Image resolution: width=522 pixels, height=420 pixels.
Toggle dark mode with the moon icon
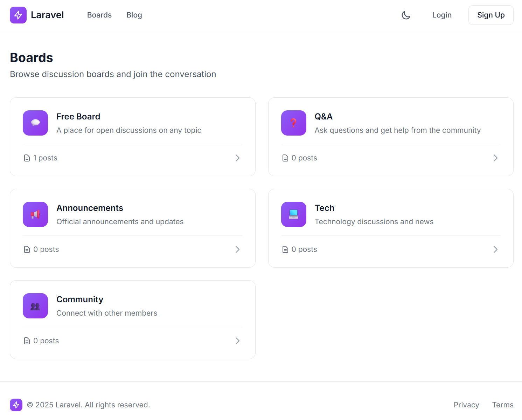click(x=406, y=15)
